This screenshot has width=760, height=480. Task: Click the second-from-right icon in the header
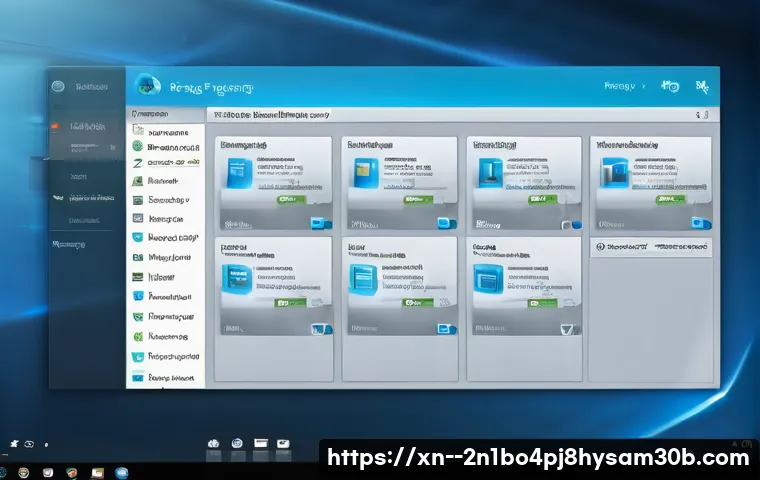pyautogui.click(x=669, y=88)
